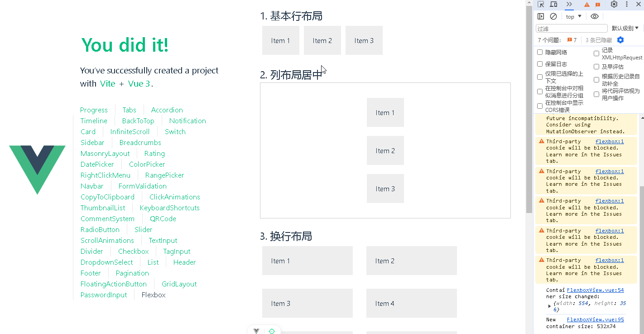This screenshot has width=644, height=334.
Task: Open the top context dropdown
Action: [574, 16]
